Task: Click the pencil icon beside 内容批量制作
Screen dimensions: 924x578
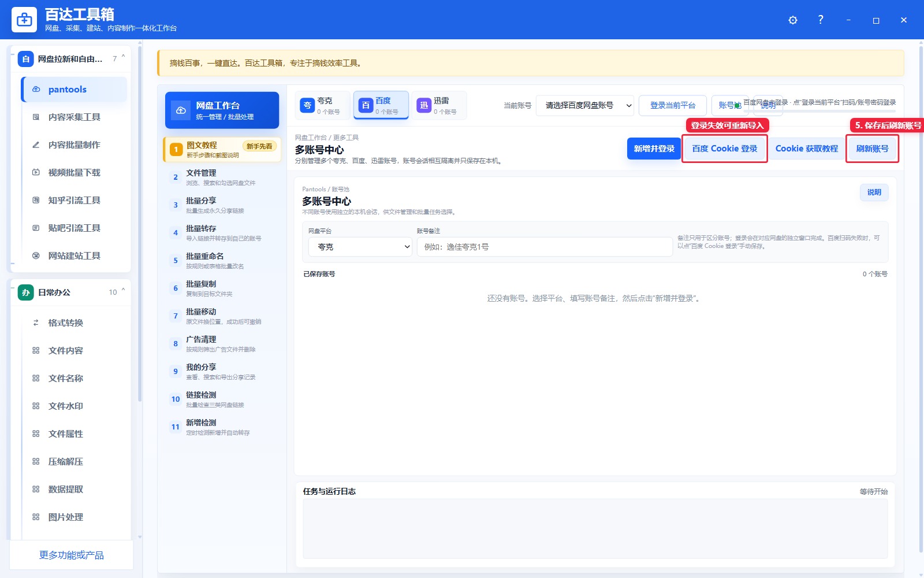Action: [x=36, y=145]
